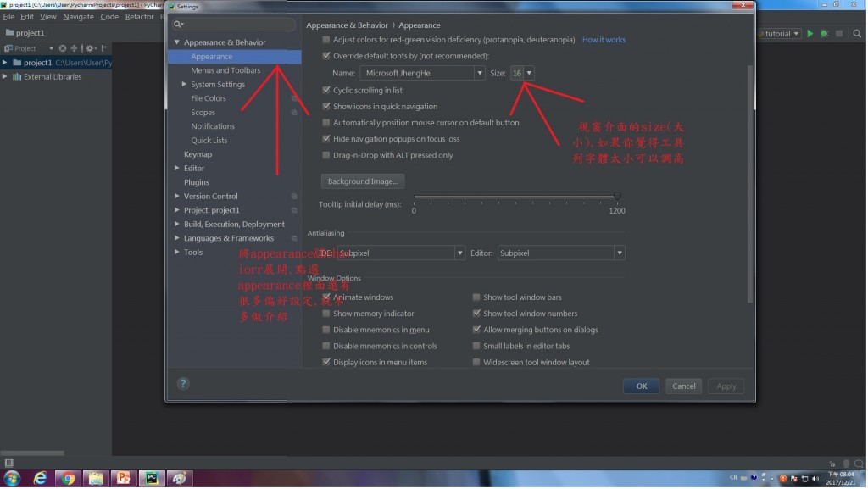868x489 pixels.
Task: Toggle Allow merging buttons on dialogs
Action: 476,331
